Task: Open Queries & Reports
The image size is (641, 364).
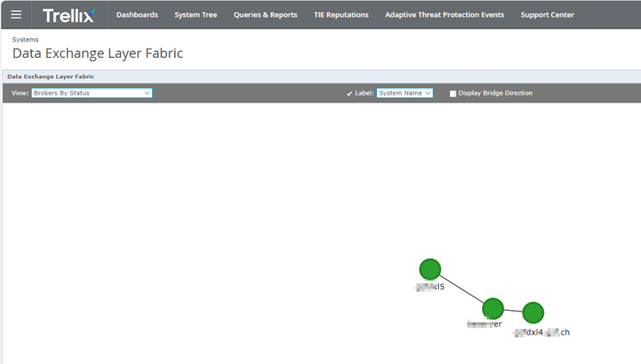Action: 266,15
